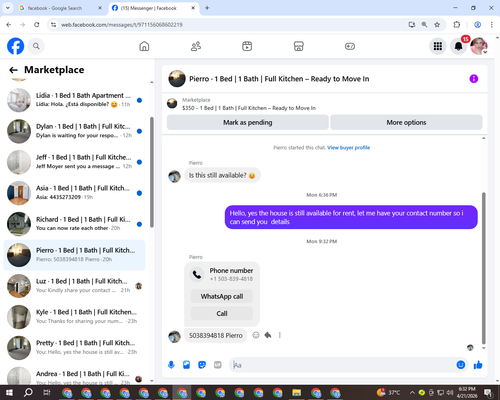React to the 5038394818 Pierro message
The image size is (500, 400).
tap(256, 335)
